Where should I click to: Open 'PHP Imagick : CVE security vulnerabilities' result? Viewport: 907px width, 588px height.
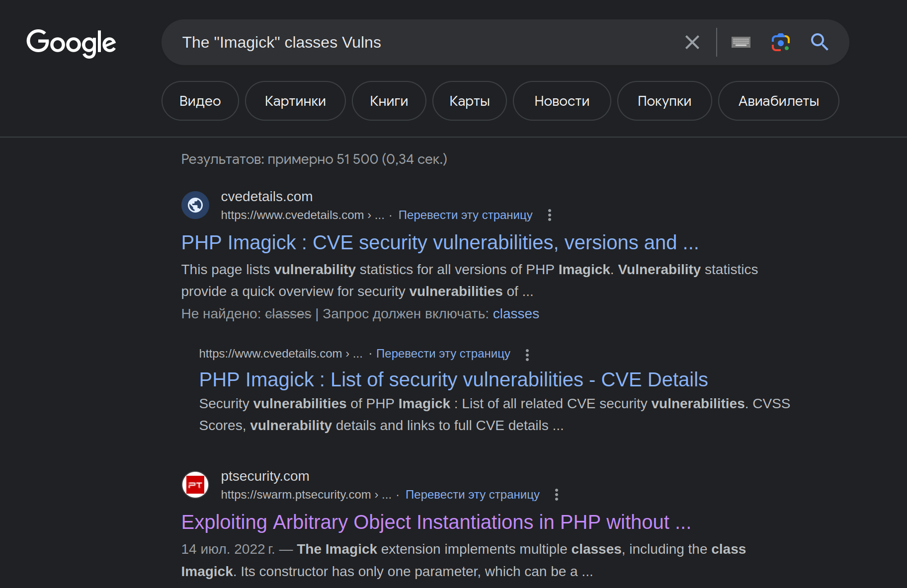(440, 243)
